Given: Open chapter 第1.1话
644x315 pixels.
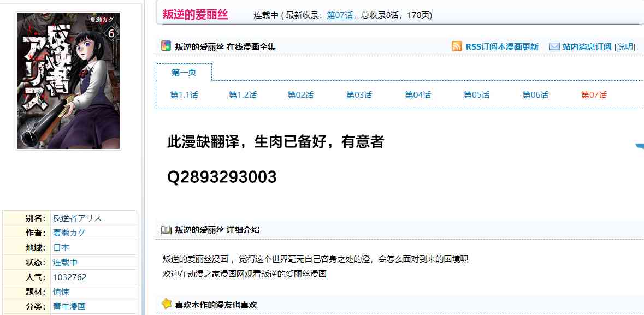Looking at the screenshot, I should (x=184, y=95).
